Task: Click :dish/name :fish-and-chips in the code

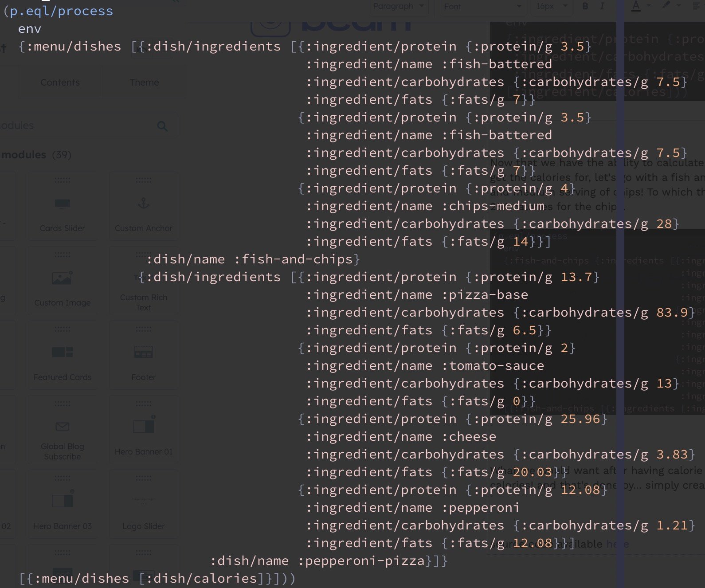Action: point(250,259)
